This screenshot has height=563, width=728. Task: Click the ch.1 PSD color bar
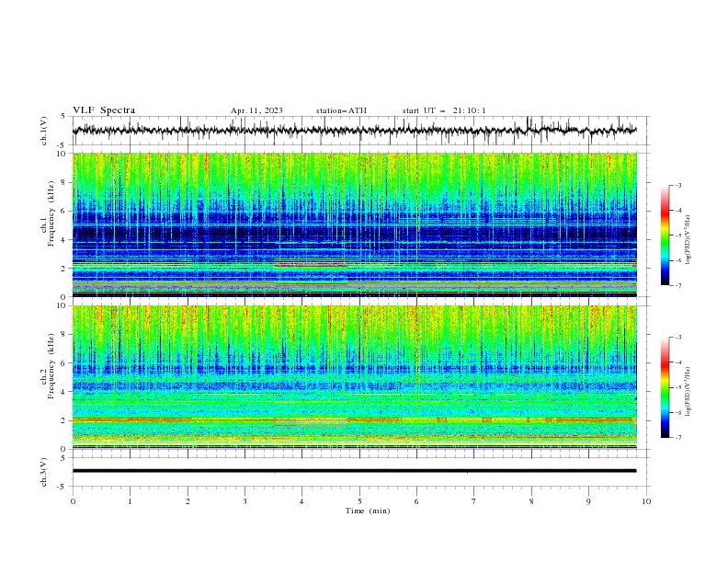pyautogui.click(x=665, y=236)
